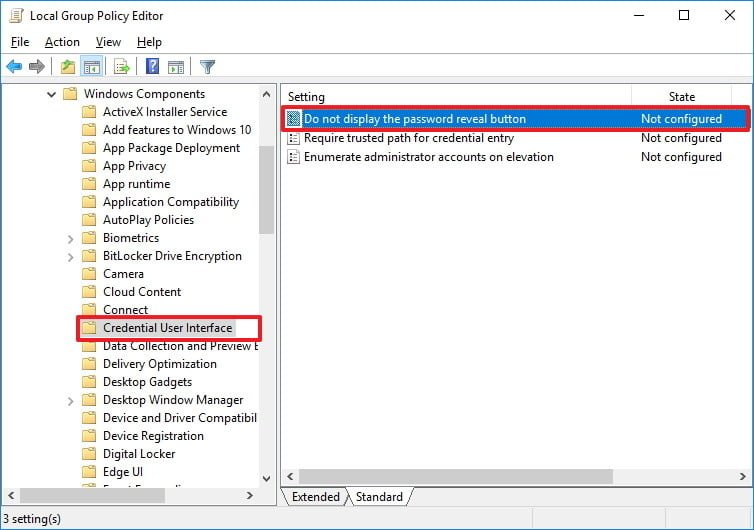Expand the Desktop Window Manager node
Image resolution: width=754 pixels, height=530 pixels.
click(69, 400)
